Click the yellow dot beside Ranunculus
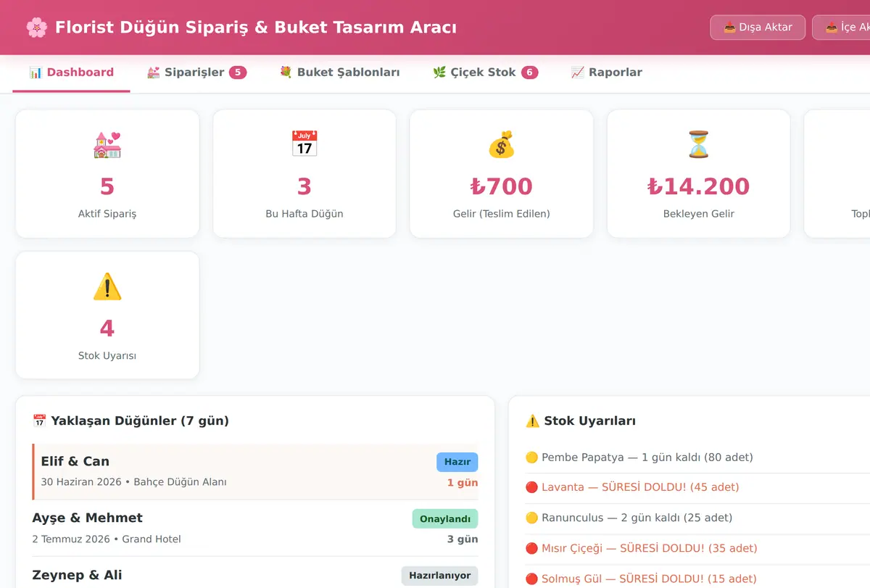Screen dimensions: 870x588 (x=531, y=518)
